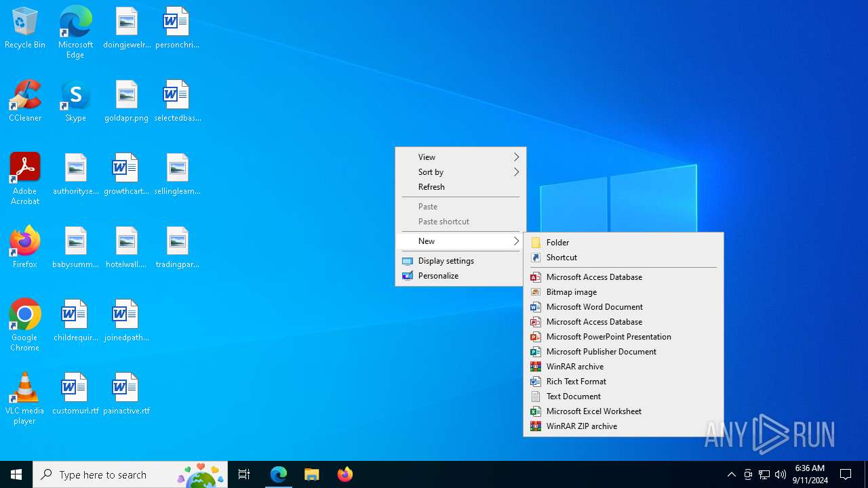The image size is (868, 488).
Task: Create a new Rich Text Format file
Action: coord(623,382)
